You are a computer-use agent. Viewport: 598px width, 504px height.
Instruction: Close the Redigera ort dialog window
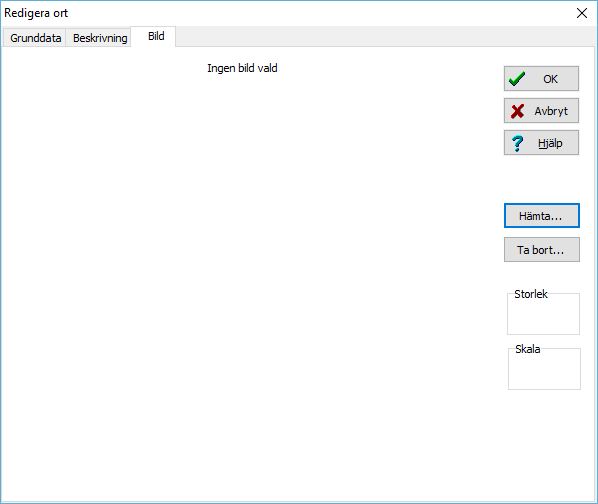click(582, 13)
